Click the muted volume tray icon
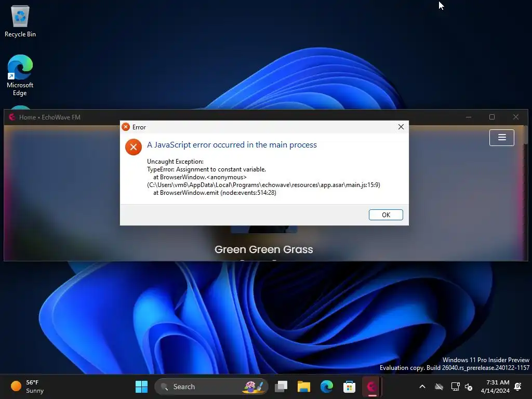This screenshot has width=532, height=399. pyautogui.click(x=469, y=387)
